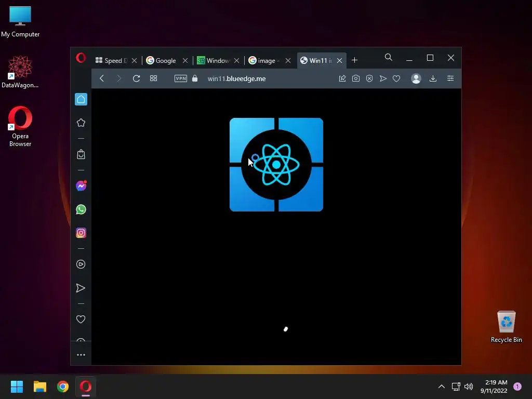
Task: Click the site security padlock icon
Action: [x=195, y=78]
